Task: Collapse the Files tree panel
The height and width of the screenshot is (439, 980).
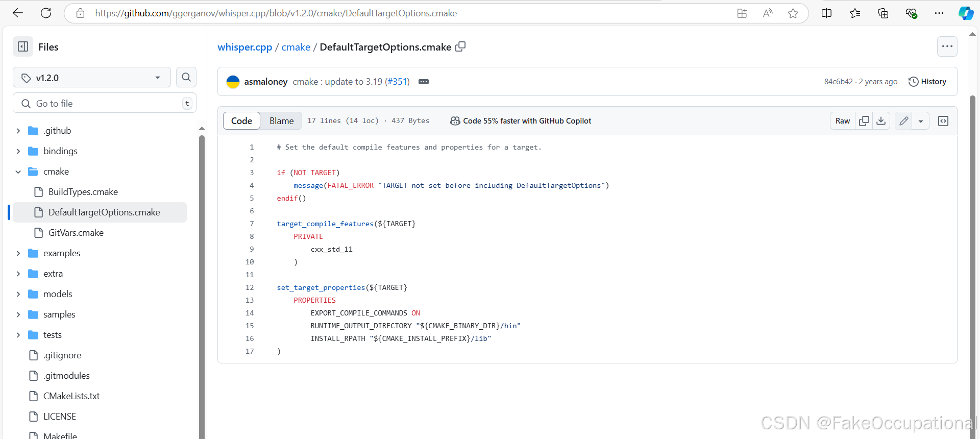Action: [23, 47]
